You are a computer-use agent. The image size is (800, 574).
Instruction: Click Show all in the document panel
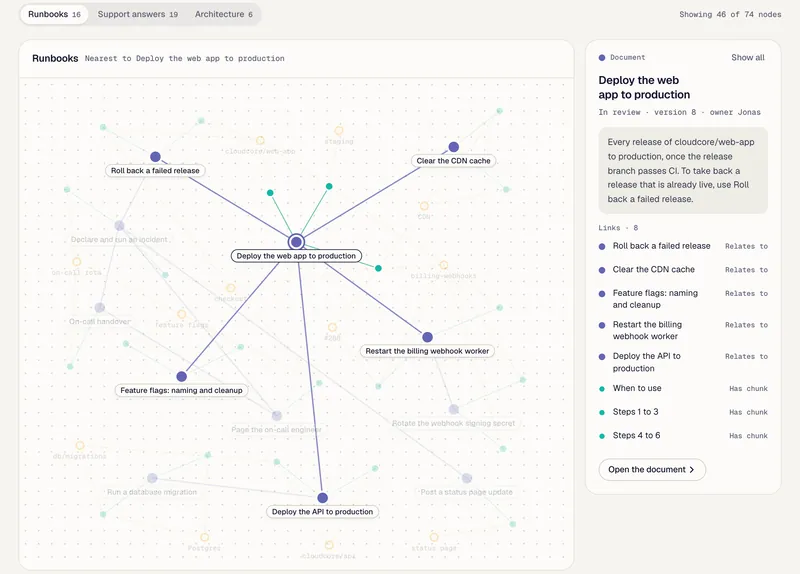(x=747, y=58)
